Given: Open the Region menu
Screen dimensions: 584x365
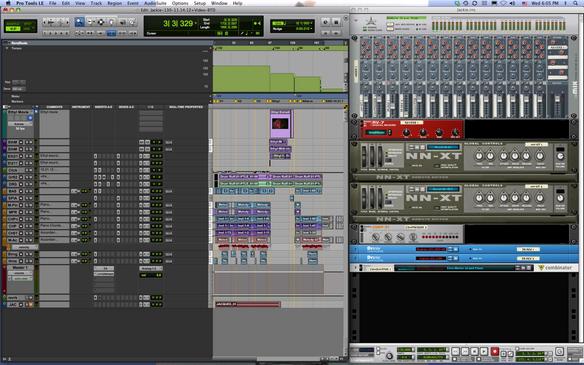Looking at the screenshot, I should point(114,3).
